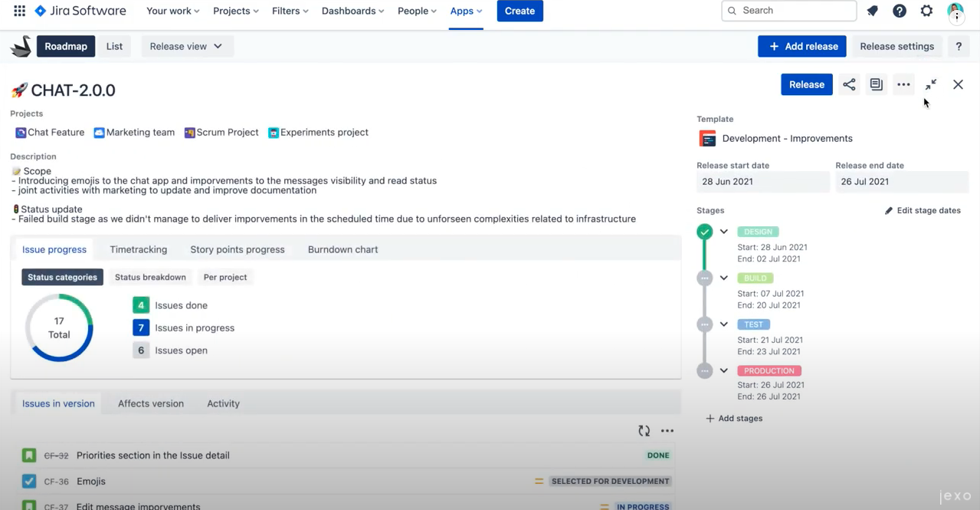
Task: Open the Jira apps grid icon
Action: (x=18, y=11)
